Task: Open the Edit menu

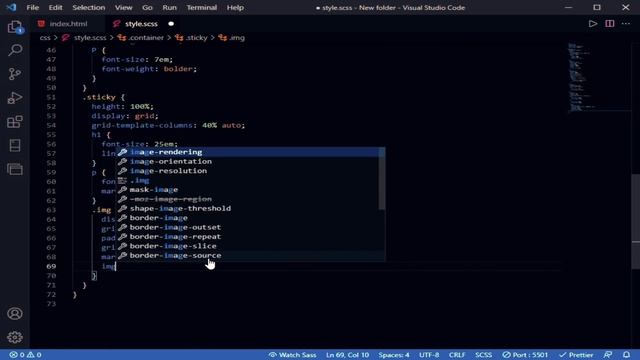Action: click(x=56, y=7)
